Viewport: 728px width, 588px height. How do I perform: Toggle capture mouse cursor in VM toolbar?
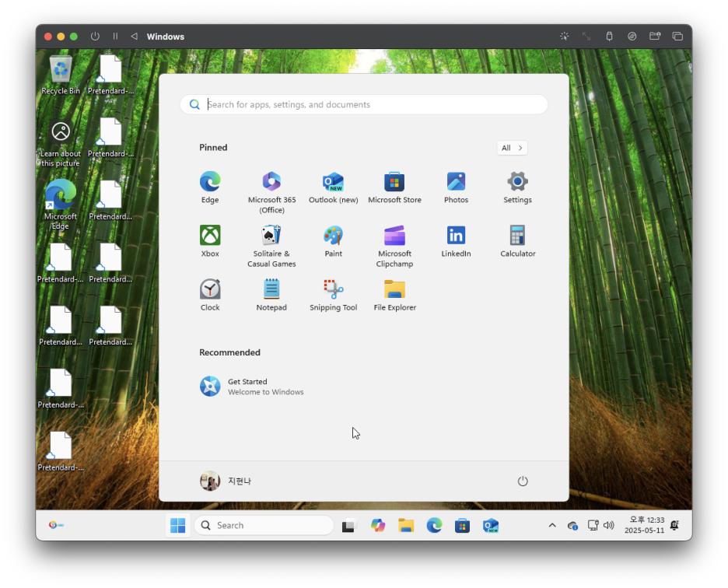[x=564, y=37]
